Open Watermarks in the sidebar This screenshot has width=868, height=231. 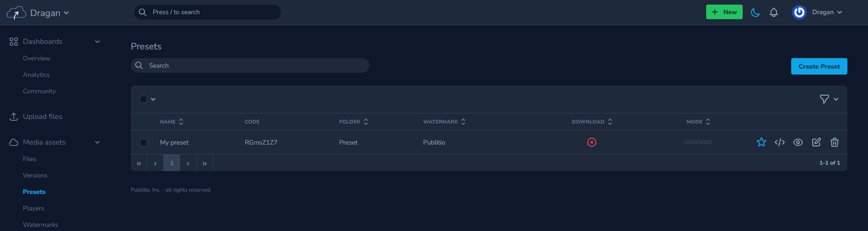[x=40, y=225]
